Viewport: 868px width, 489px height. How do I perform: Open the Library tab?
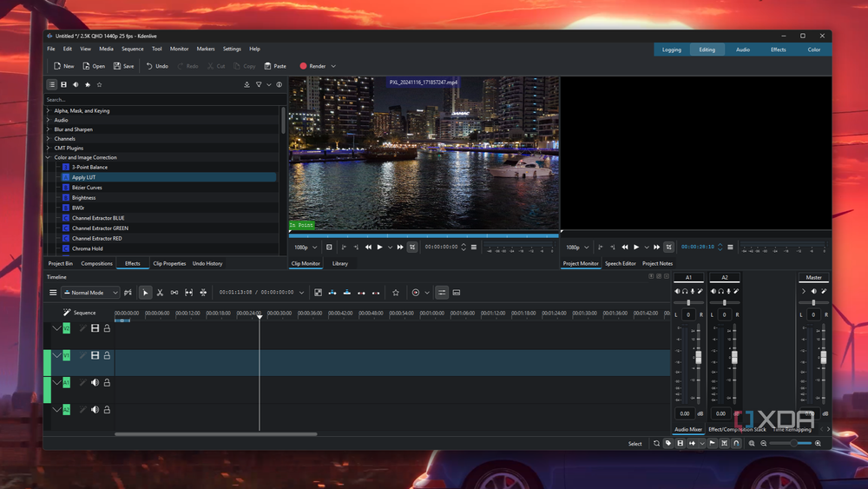pyautogui.click(x=340, y=263)
